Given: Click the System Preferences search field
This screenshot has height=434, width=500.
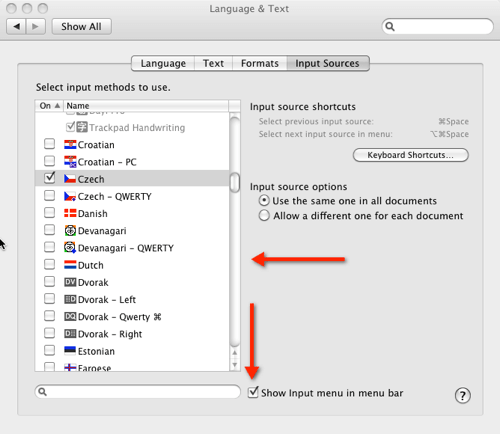Looking at the screenshot, I should (437, 26).
